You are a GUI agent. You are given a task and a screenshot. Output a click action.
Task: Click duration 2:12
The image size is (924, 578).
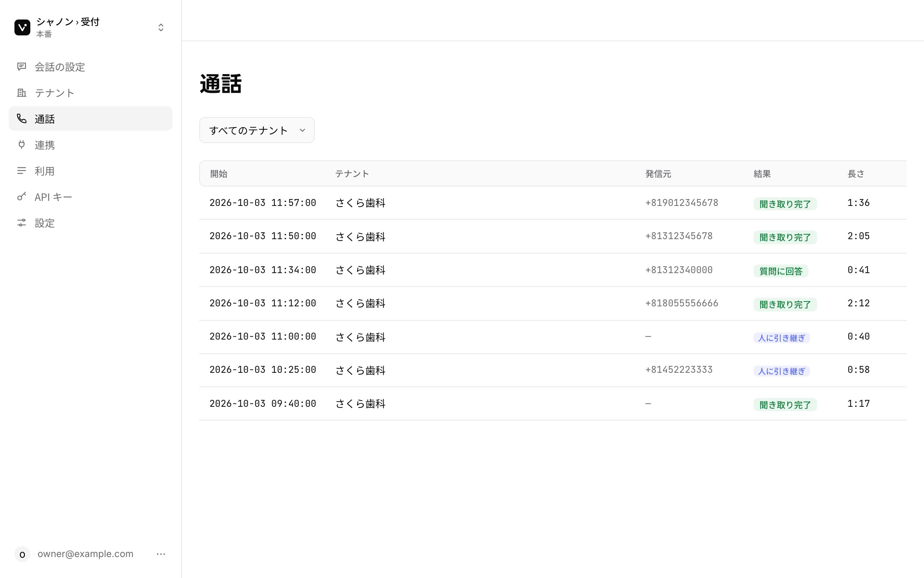point(858,303)
